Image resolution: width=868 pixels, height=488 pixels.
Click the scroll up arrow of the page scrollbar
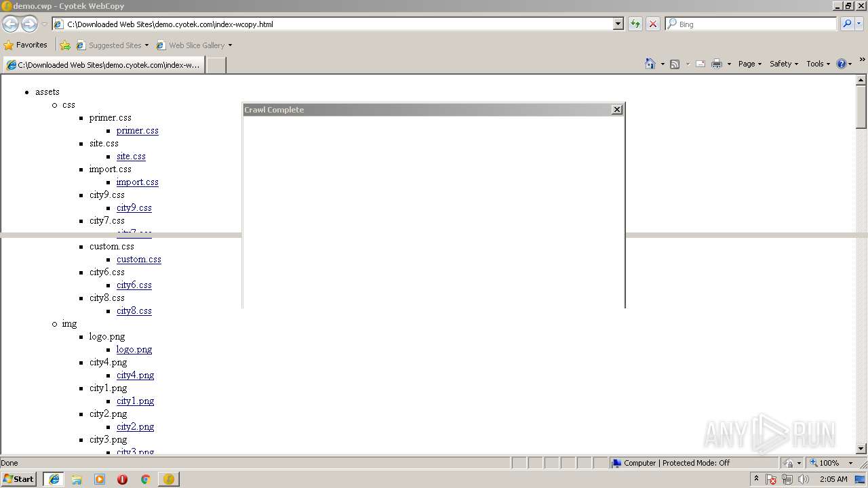861,79
